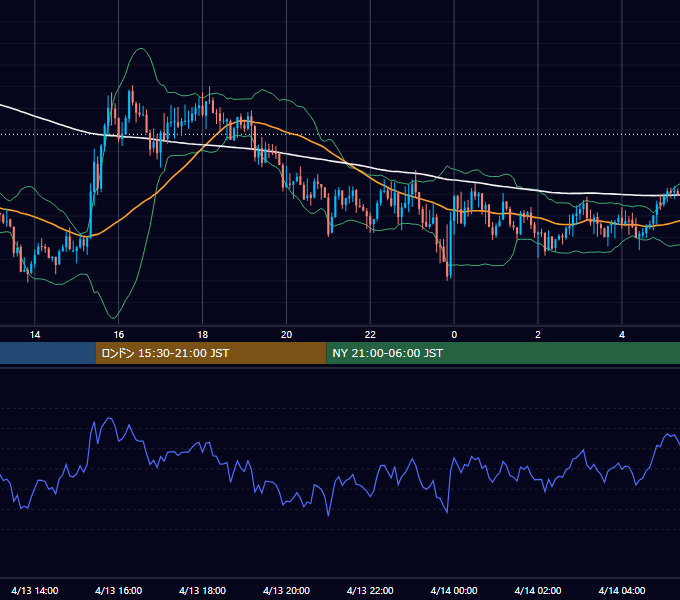Click the 4/14 04:00 date label
The height and width of the screenshot is (600, 680).
(x=622, y=590)
